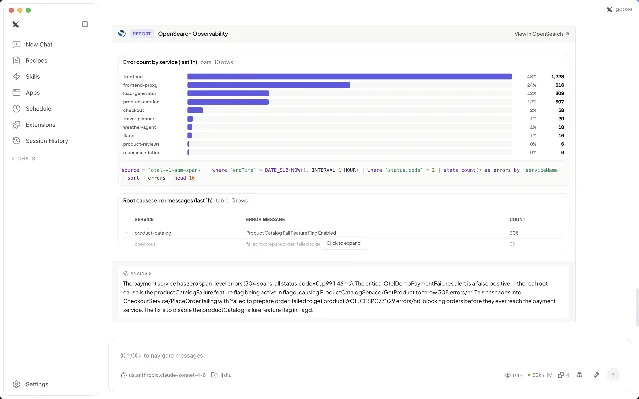
Task: Open New Chat from the sidebar
Action: tap(39, 44)
